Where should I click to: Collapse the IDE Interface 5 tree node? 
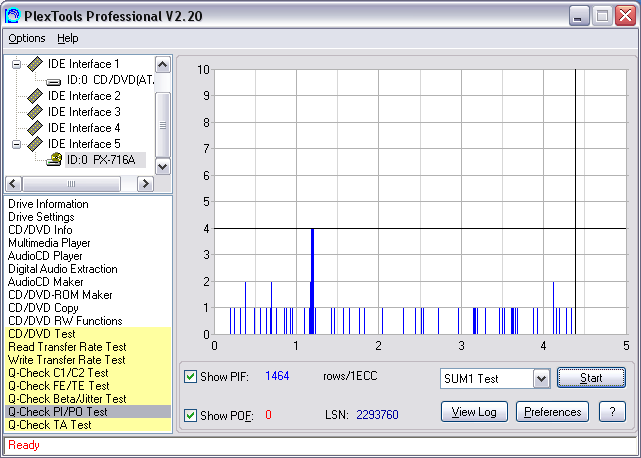tap(16, 144)
